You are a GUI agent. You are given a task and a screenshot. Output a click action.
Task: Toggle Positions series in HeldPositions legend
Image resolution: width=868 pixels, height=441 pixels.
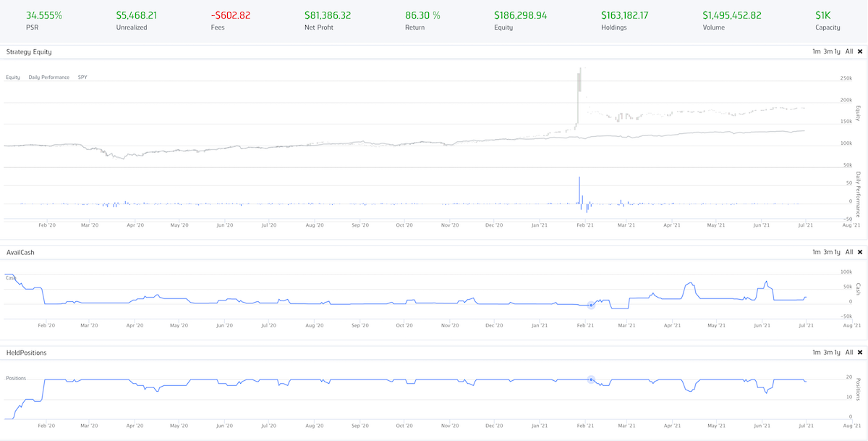(16, 377)
